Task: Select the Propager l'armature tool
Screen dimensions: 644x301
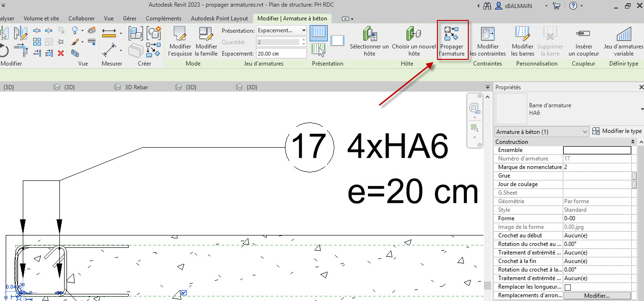Action: tap(452, 40)
